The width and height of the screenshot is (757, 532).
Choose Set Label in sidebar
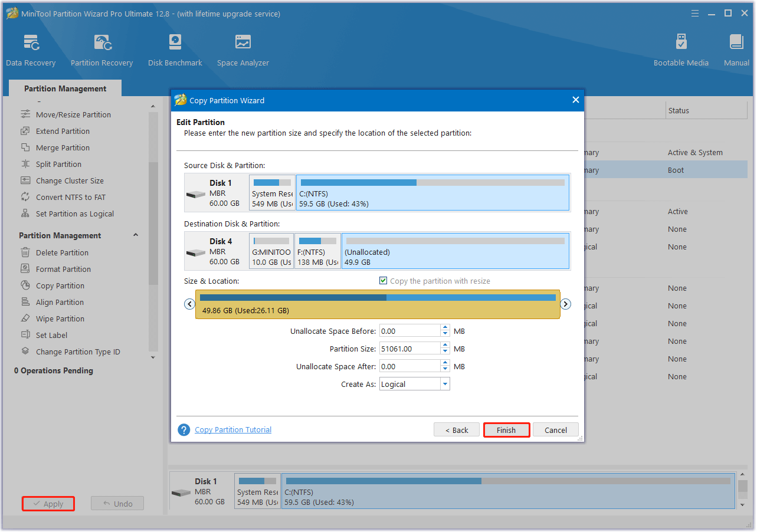pos(51,335)
